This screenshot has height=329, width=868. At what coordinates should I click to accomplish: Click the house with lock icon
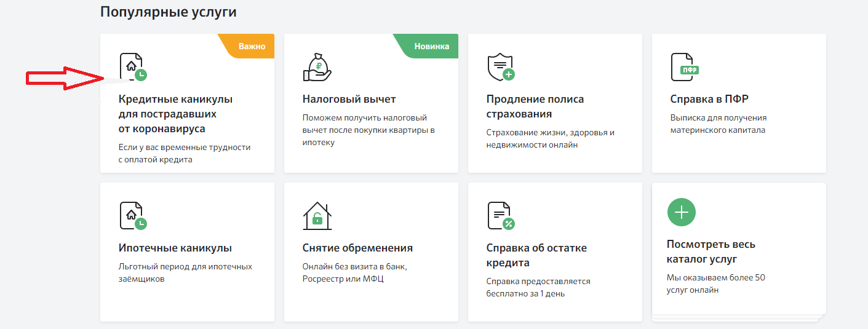[317, 216]
